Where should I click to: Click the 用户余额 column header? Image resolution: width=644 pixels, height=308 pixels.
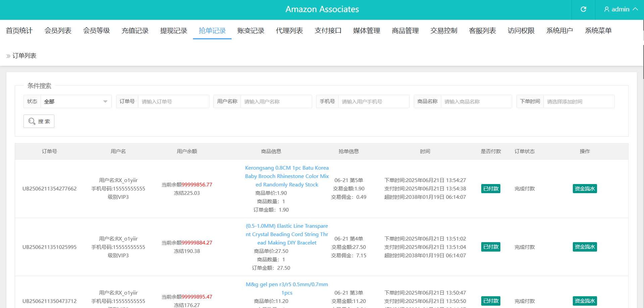(187, 151)
